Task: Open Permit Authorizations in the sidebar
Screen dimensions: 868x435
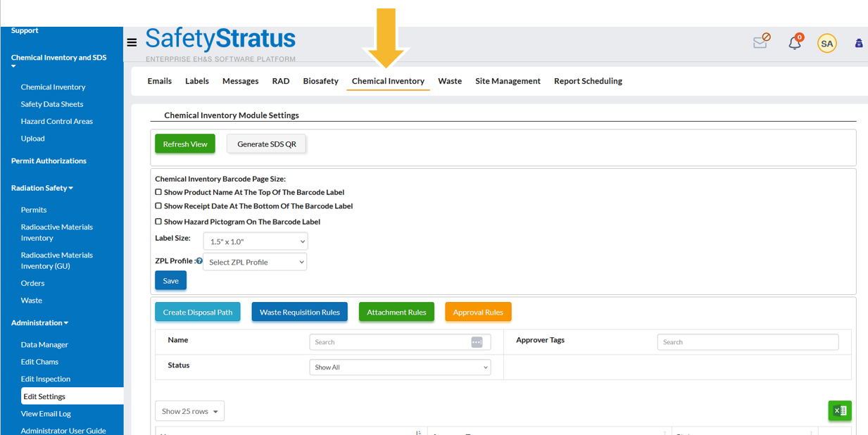Action: (x=49, y=160)
